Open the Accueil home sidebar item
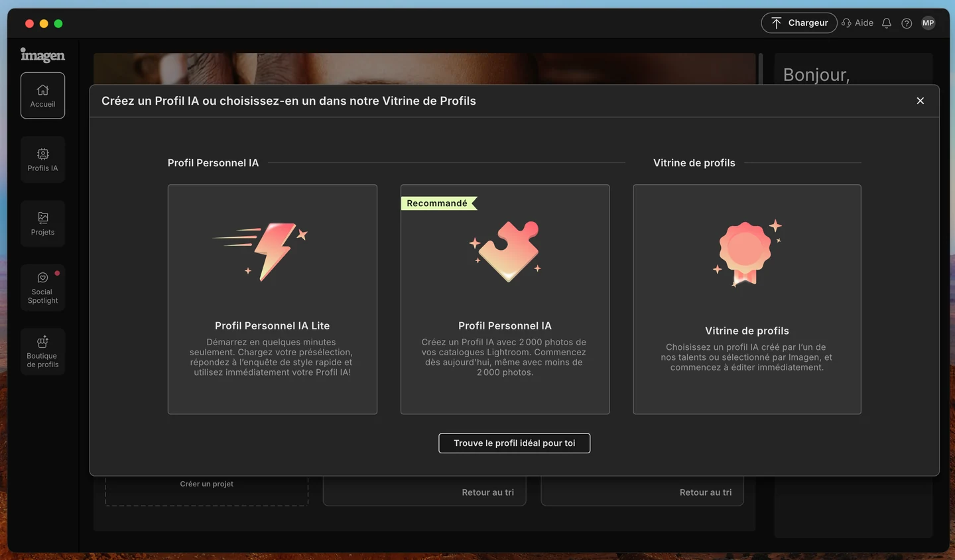Image resolution: width=955 pixels, height=560 pixels. (42, 95)
